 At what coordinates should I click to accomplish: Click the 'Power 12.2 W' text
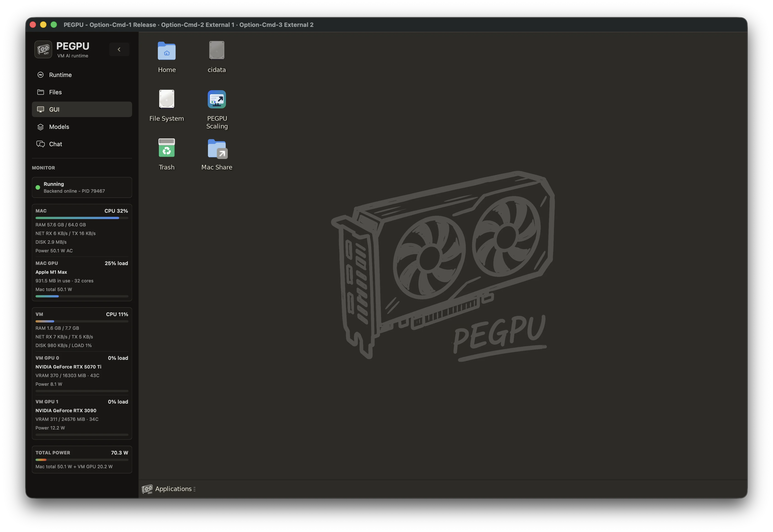(50, 428)
